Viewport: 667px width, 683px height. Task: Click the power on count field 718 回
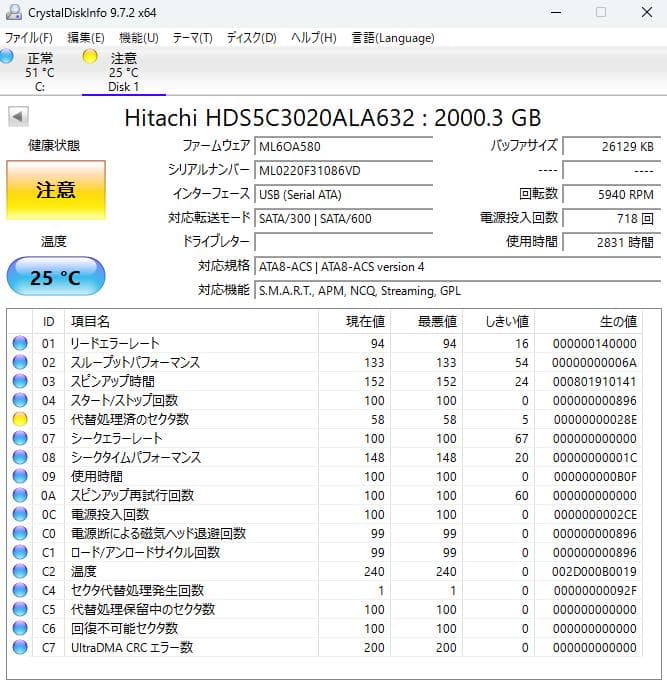(612, 218)
